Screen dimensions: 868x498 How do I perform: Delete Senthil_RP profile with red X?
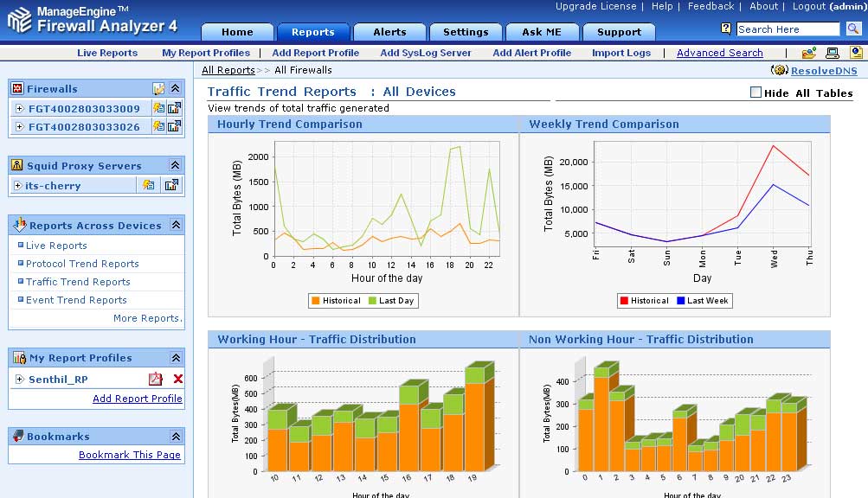coord(177,379)
